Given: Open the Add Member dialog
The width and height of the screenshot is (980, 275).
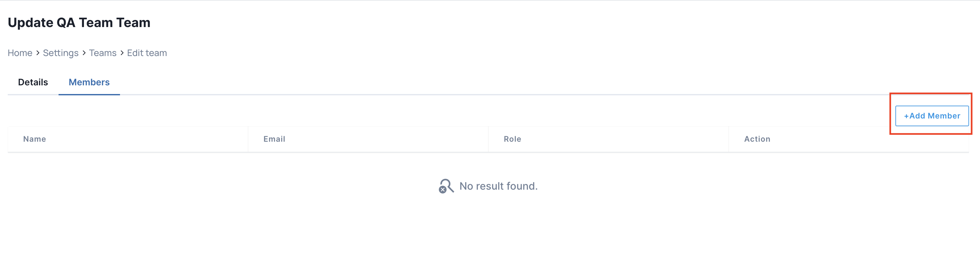Looking at the screenshot, I should click(932, 116).
